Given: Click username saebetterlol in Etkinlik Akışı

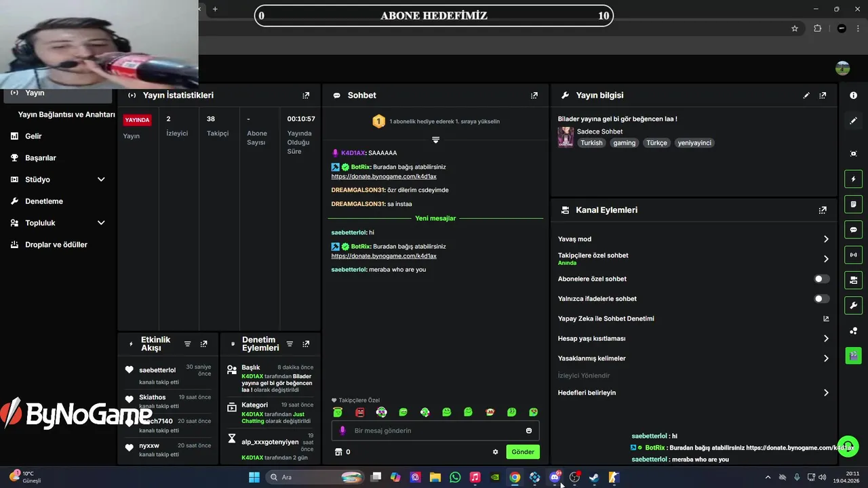Looking at the screenshot, I should pyautogui.click(x=157, y=370).
